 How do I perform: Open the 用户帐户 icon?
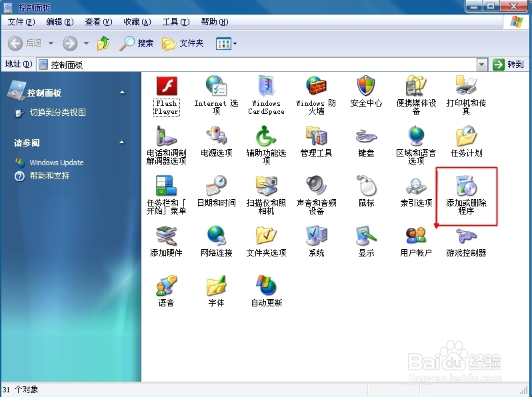416,236
